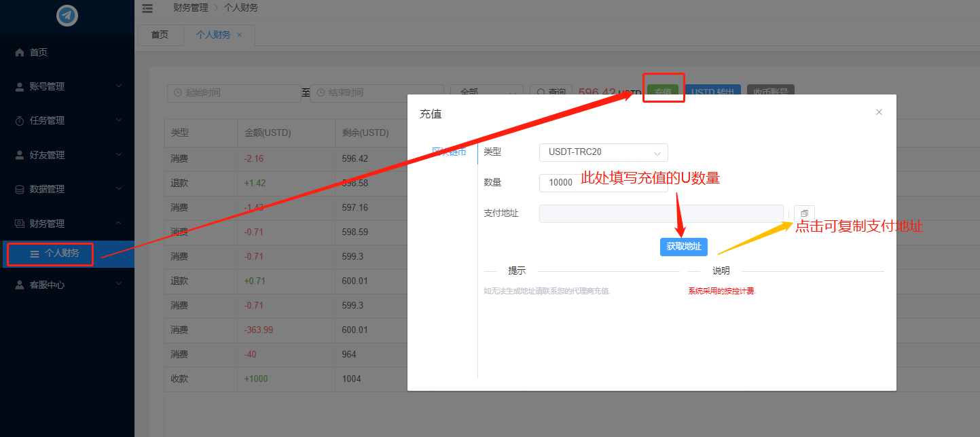
Task: Close the 充值 recharge dialog
Action: pyautogui.click(x=879, y=112)
